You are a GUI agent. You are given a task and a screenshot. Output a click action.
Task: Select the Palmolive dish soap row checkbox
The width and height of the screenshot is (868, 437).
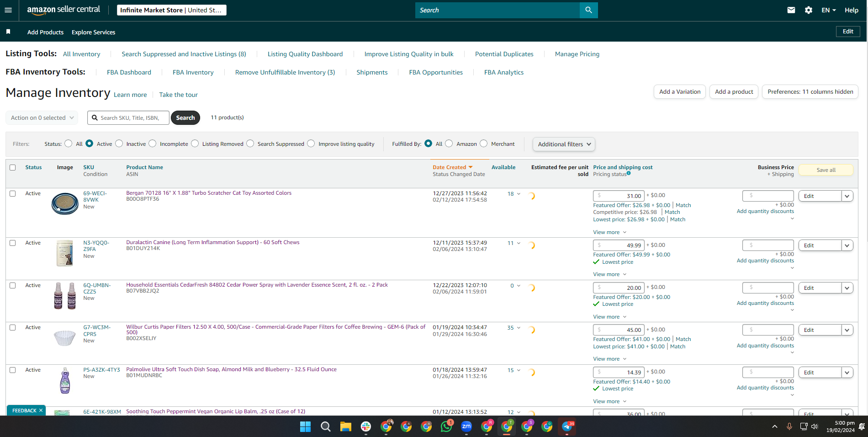point(13,370)
